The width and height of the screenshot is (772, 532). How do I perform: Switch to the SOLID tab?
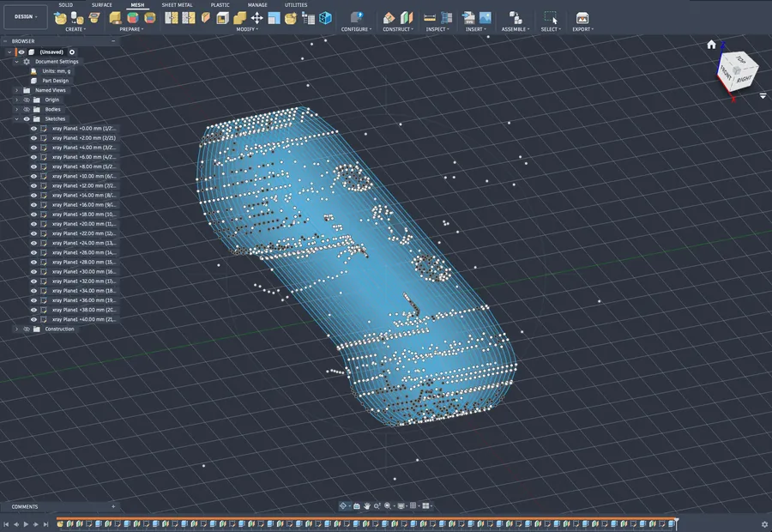point(65,5)
